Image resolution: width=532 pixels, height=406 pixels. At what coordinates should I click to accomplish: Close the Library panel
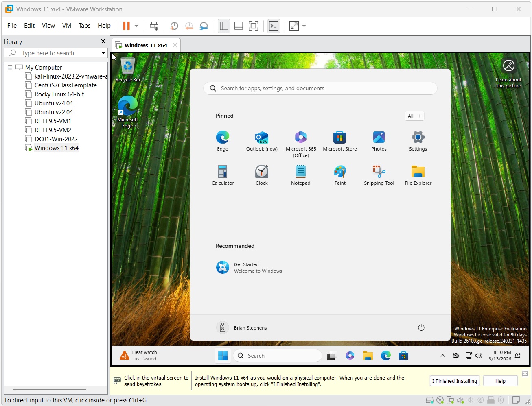pyautogui.click(x=103, y=41)
